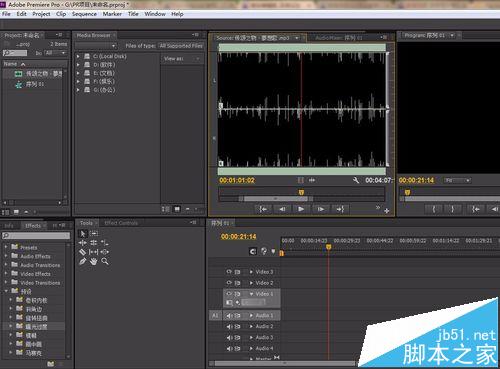
Task: Select the Hand tool
Action: 93,261
